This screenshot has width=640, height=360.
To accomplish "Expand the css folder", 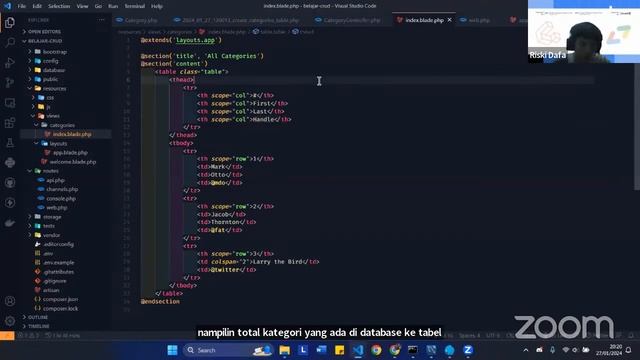I will point(50,98).
